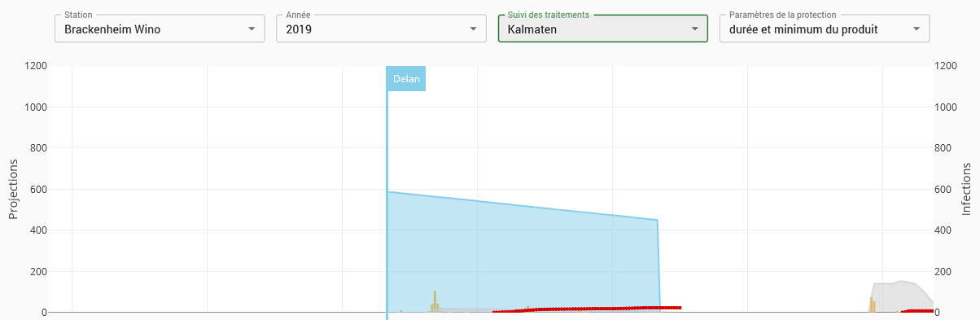
Task: Click the 1200 tick on Projections axis
Action: pyautogui.click(x=36, y=66)
